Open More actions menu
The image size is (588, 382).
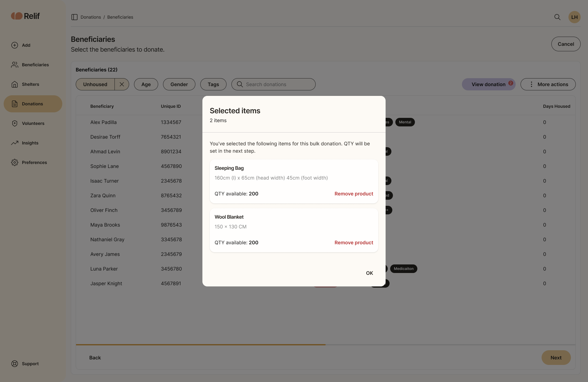(548, 84)
